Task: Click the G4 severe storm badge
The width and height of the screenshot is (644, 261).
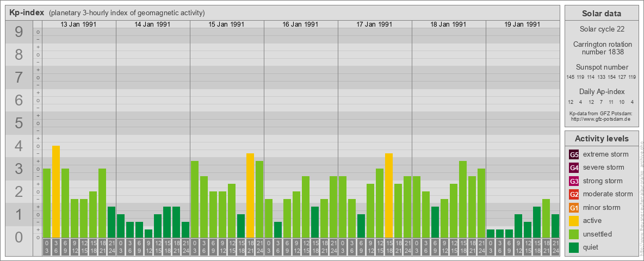Action: click(x=574, y=168)
